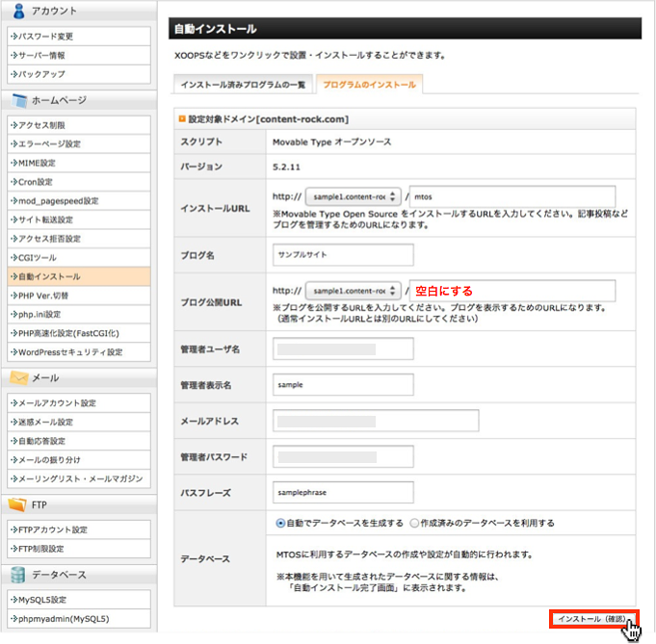The height and width of the screenshot is (644, 656).
Task: Click the 管理者ユーザ名 input field
Action: pyautogui.click(x=343, y=348)
